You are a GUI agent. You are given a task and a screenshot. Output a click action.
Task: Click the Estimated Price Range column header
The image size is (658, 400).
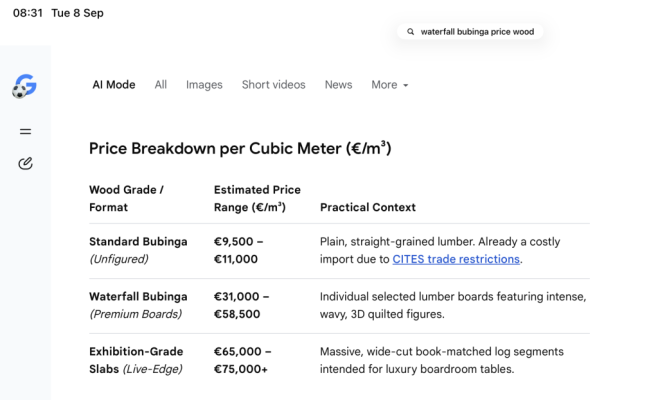pos(257,199)
